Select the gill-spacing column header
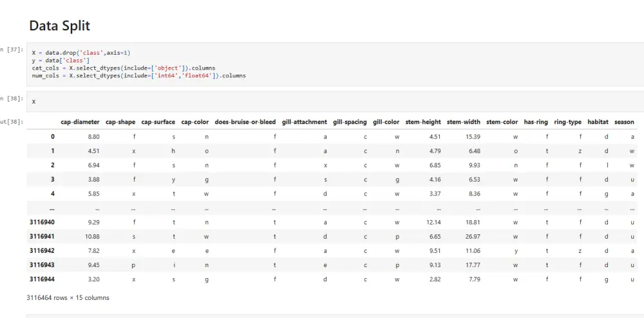 click(350, 122)
